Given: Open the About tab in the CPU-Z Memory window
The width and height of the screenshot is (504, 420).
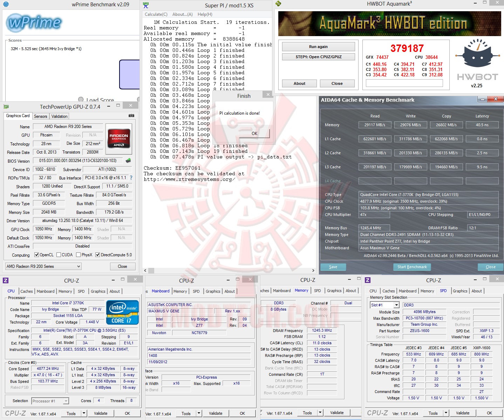Looking at the screenshot, I should (x=351, y=291).
